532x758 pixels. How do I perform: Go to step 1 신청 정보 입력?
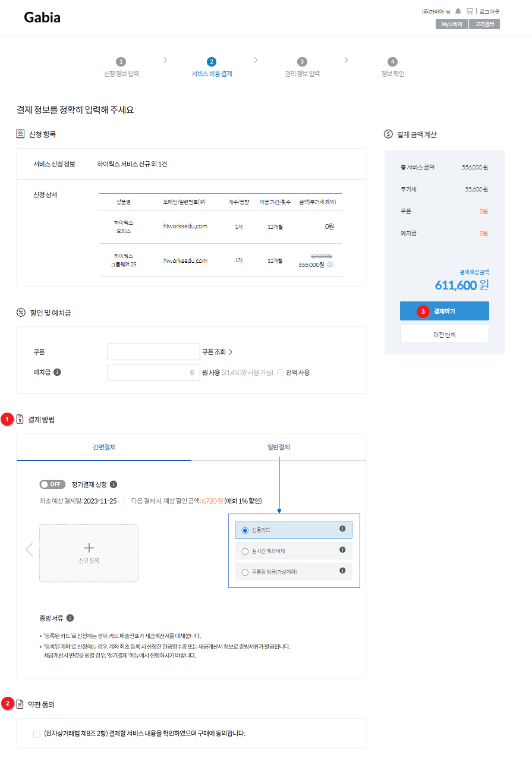coord(121,68)
